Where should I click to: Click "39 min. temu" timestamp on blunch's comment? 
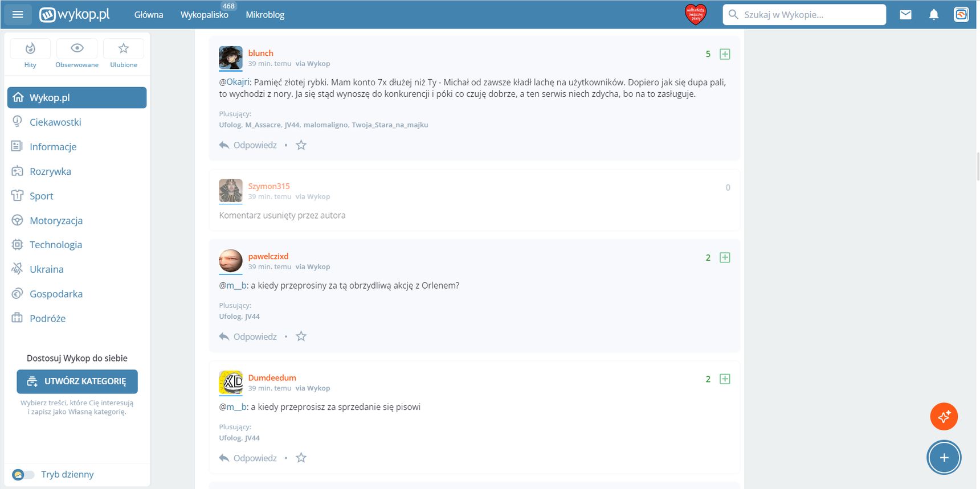pos(269,64)
